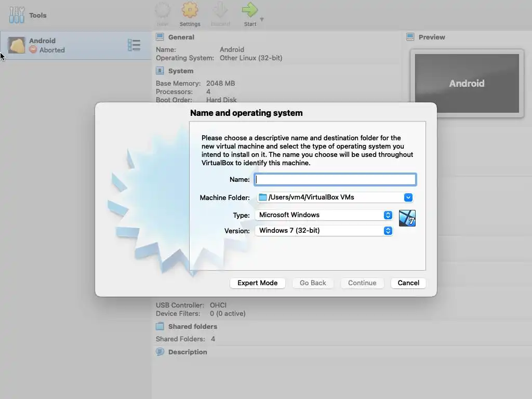Viewport: 532px width, 399px height.
Task: Click the General section heading
Action: (181, 37)
